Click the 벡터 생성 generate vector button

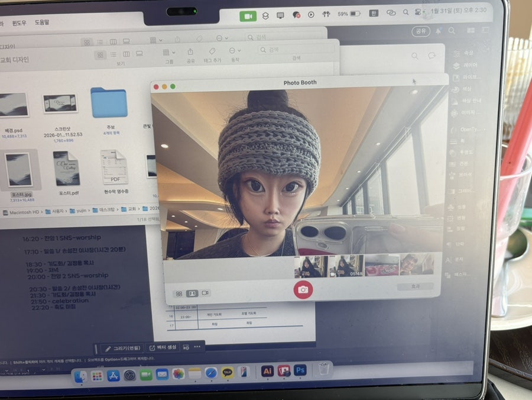[163, 347]
